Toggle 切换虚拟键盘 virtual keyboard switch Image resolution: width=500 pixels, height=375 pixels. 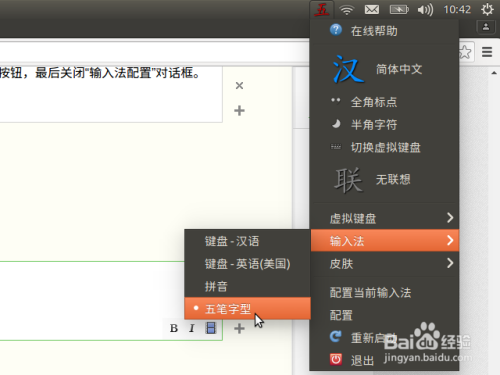tap(384, 147)
